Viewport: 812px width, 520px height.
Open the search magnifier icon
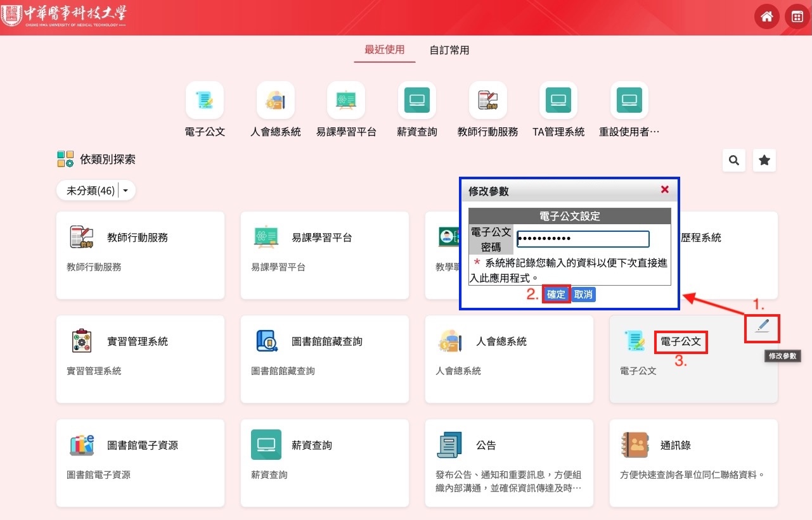[x=733, y=160]
